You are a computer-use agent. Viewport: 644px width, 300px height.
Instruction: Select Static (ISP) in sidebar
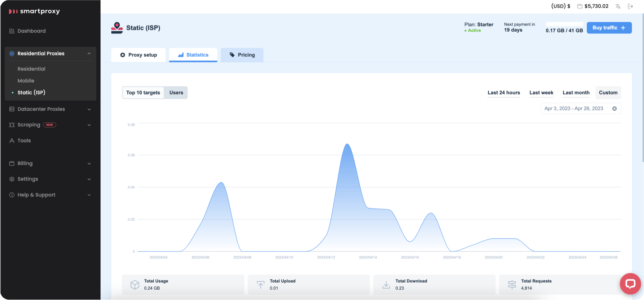[31, 92]
